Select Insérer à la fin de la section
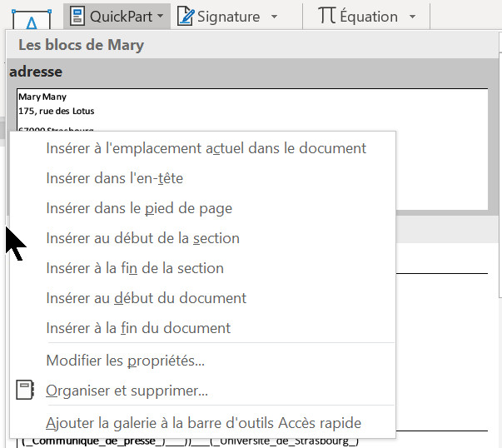This screenshot has height=448, width=502. (x=135, y=268)
